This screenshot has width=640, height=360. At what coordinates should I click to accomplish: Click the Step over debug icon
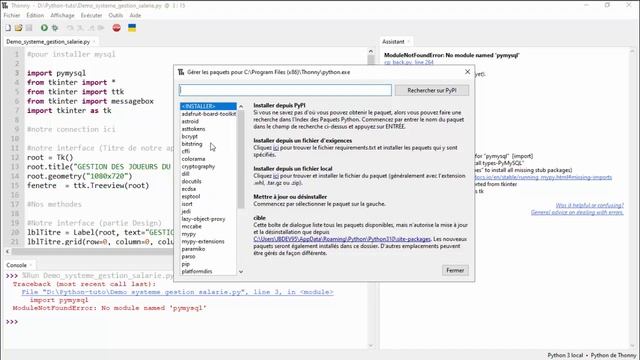70,28
